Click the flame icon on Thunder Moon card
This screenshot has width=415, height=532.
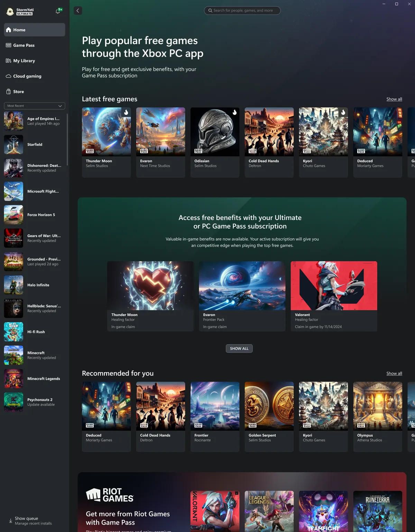126,112
